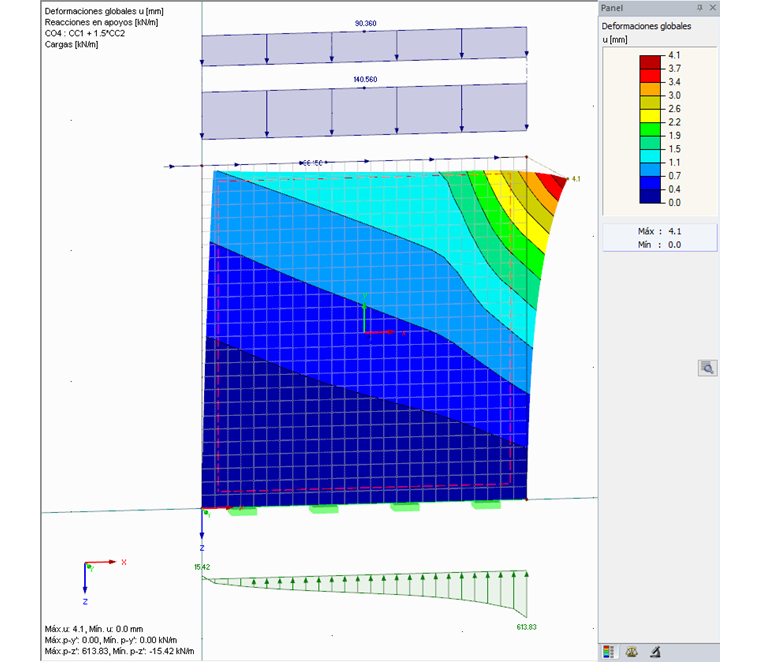
Task: Select the bright green 2.2 color swatch
Action: 650,129
